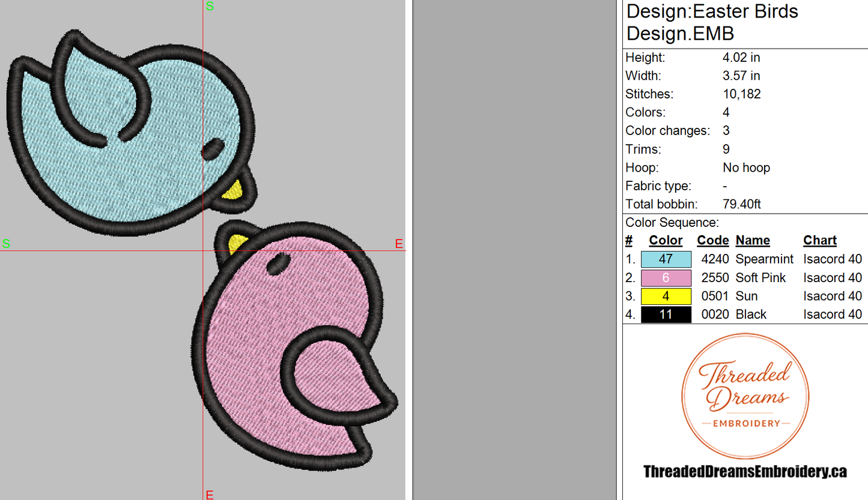Click the 'Color' column header
The image size is (868, 500).
tap(666, 241)
